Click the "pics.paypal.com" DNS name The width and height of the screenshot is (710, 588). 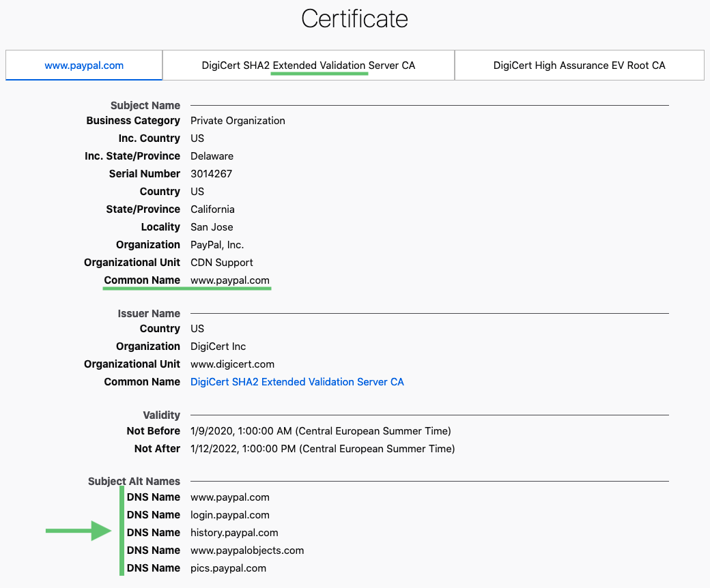[228, 568]
